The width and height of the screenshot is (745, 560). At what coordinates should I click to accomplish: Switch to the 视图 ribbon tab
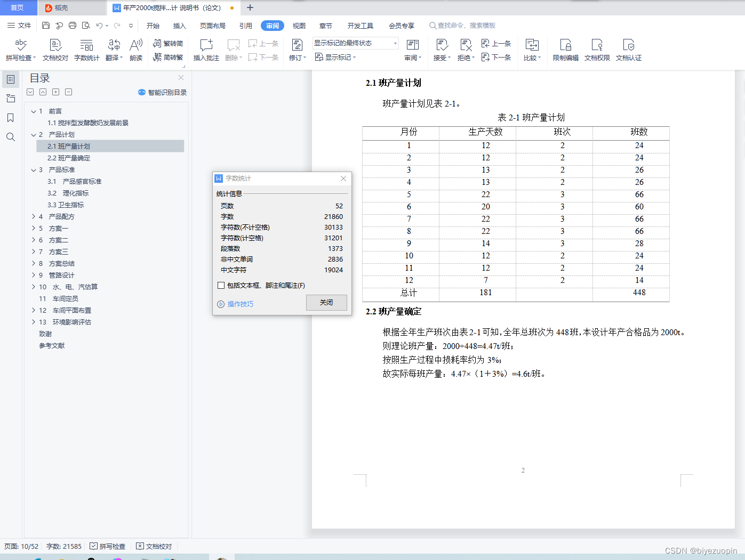click(299, 25)
